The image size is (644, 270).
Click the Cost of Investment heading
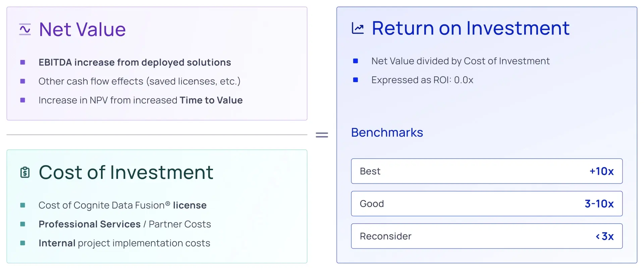coord(126,173)
